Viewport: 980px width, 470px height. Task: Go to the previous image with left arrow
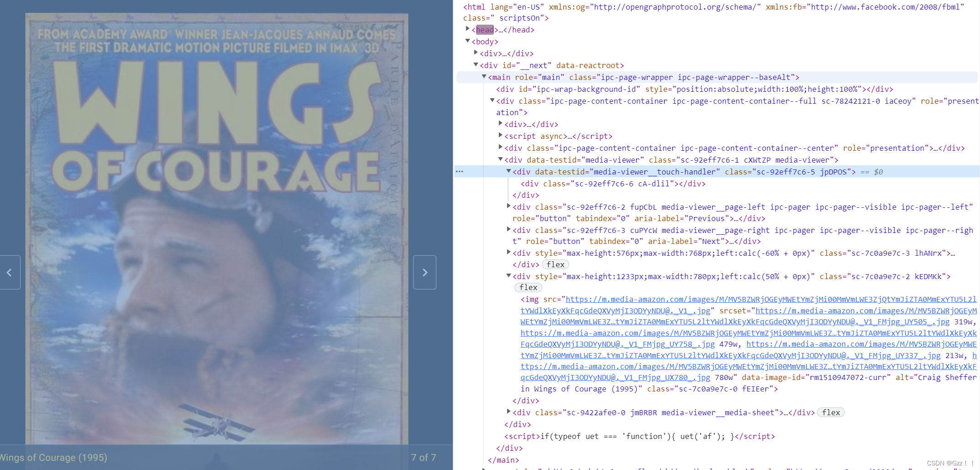point(10,272)
